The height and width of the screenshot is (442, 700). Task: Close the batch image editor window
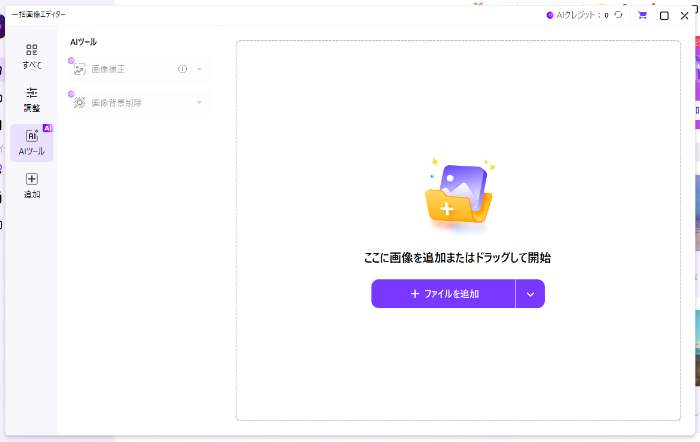684,16
